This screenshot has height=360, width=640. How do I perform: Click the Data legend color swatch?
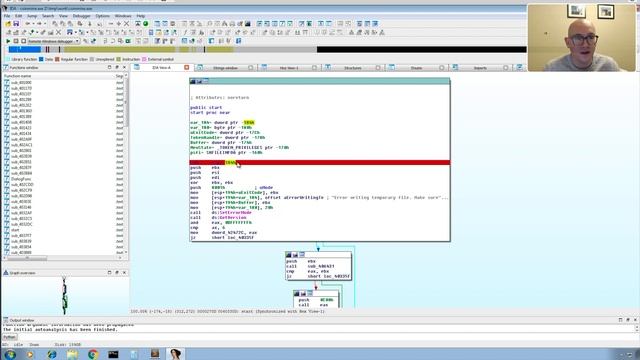tap(41, 60)
